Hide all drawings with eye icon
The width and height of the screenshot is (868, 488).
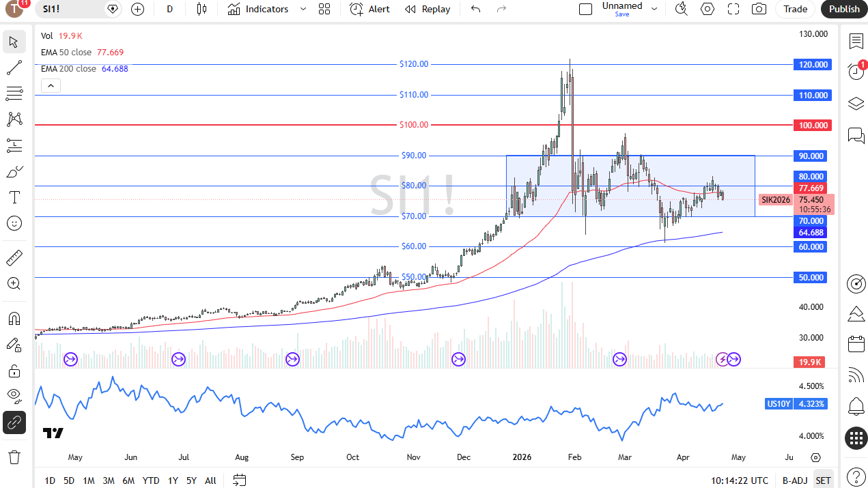14,397
